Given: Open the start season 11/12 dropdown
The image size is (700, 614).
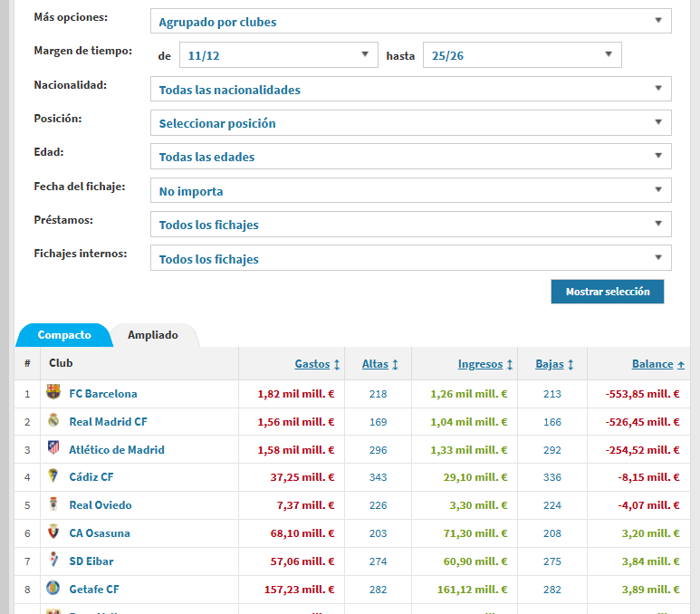Looking at the screenshot, I should (279, 55).
